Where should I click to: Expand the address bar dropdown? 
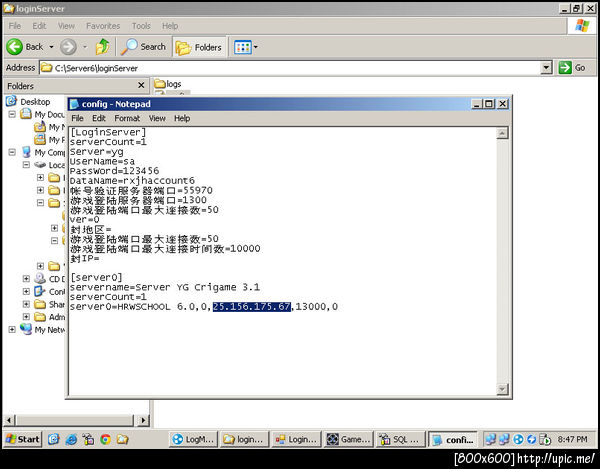tap(546, 68)
